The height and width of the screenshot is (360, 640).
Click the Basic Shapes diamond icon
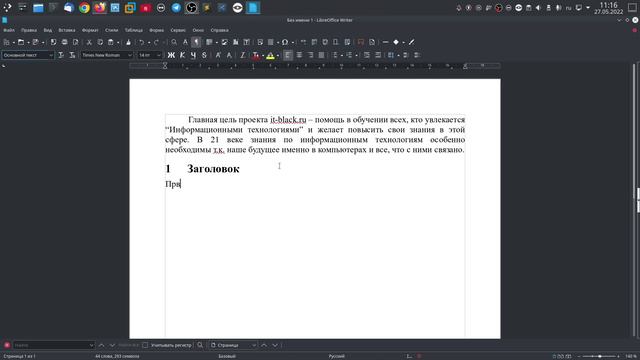(x=396, y=42)
